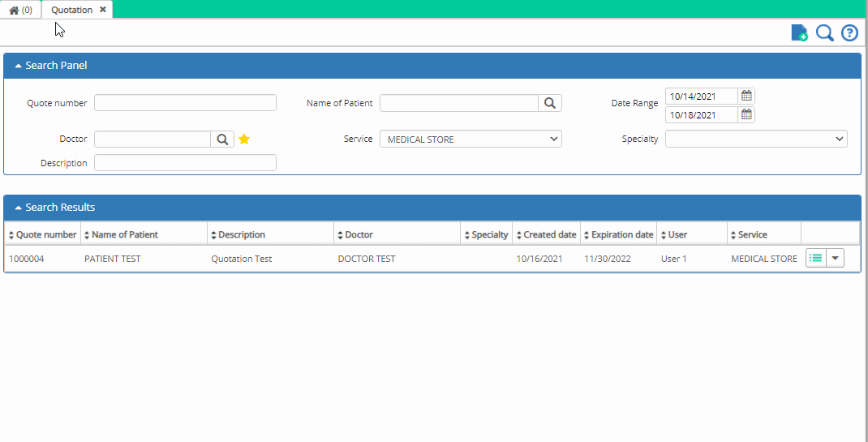868x442 pixels.
Task: Sort by Name of Patient column
Action: [144, 234]
